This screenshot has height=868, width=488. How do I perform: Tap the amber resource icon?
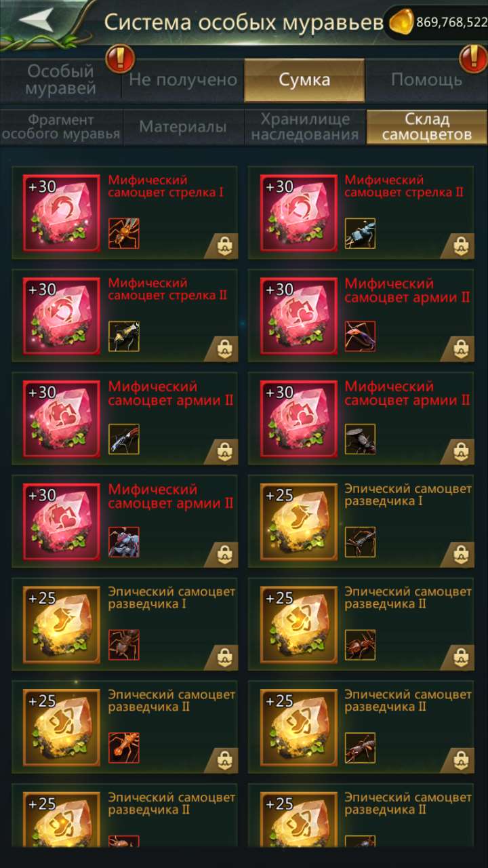(401, 22)
